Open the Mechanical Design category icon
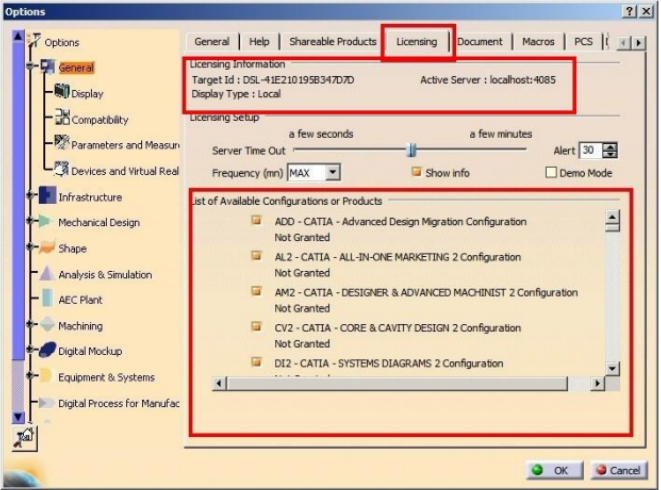The image size is (661, 490). coord(47,222)
